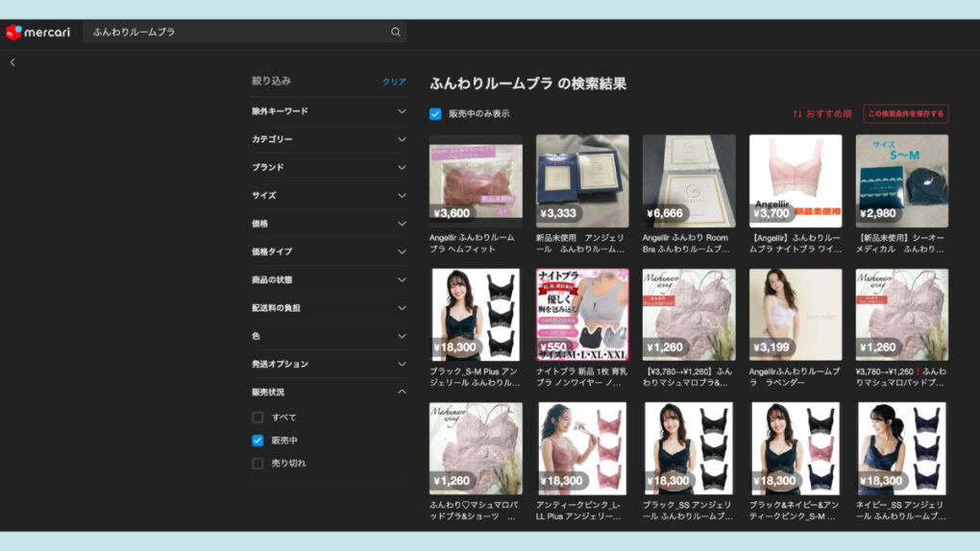This screenshot has height=551, width=980.
Task: Click この検索条件を保存する button
Action: pyautogui.click(x=906, y=113)
